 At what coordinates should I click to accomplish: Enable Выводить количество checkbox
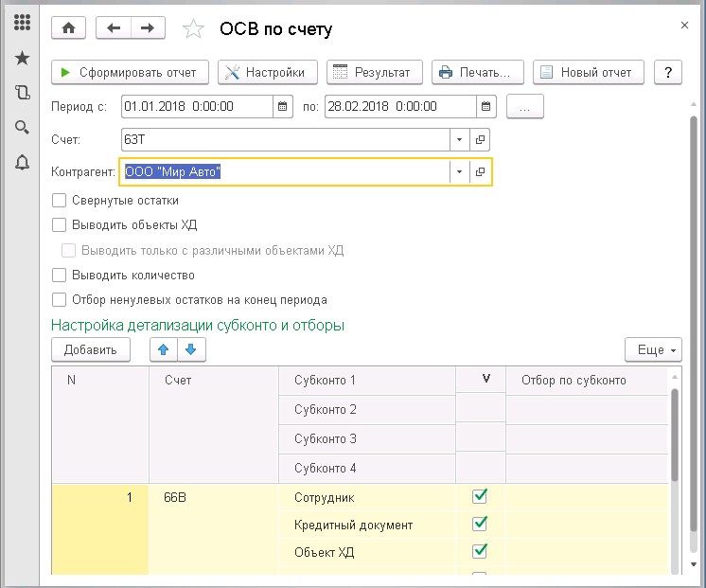pos(59,276)
